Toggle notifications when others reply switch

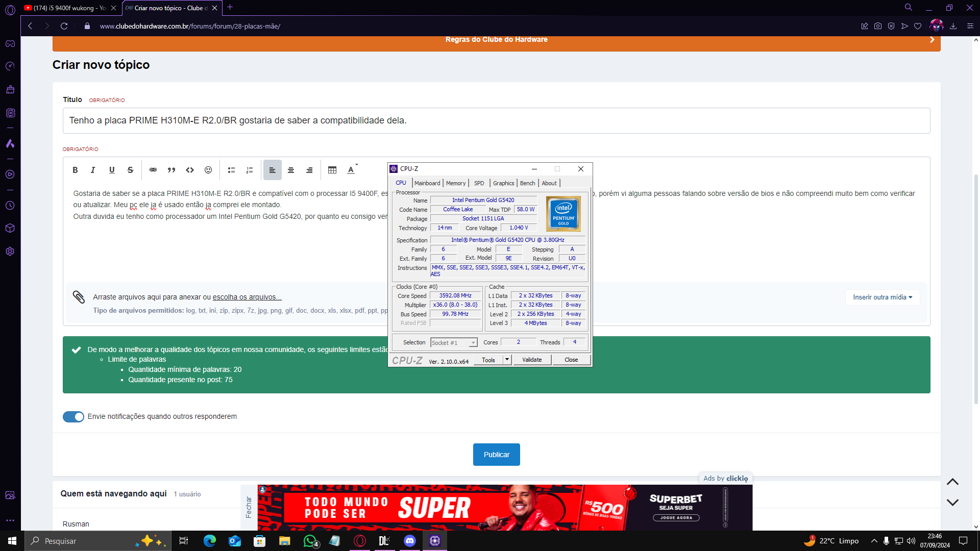[73, 417]
